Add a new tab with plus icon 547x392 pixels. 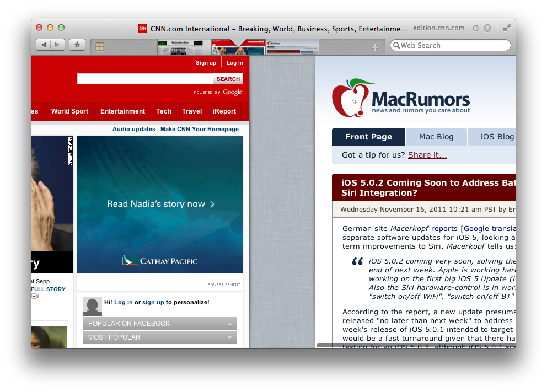pos(374,47)
